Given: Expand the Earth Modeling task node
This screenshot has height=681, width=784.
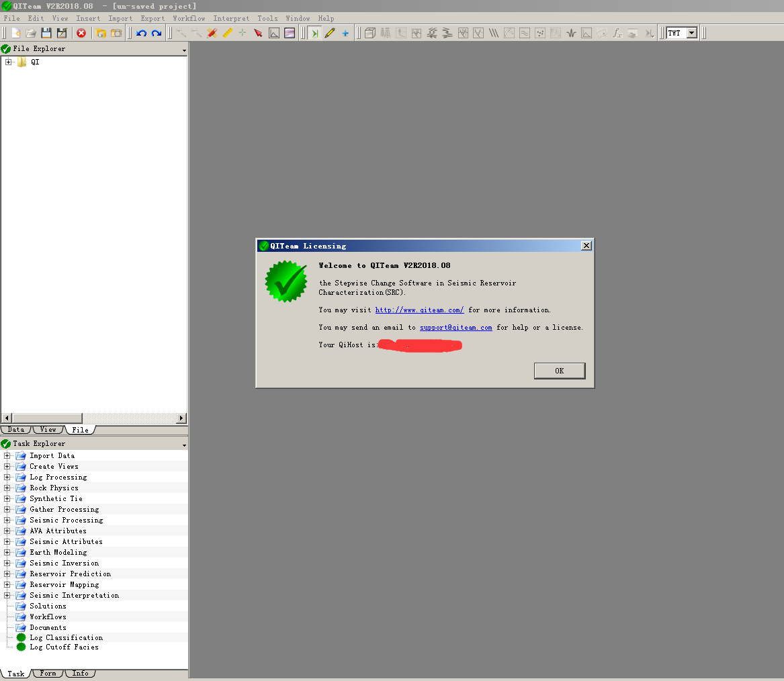Looking at the screenshot, I should tap(7, 552).
